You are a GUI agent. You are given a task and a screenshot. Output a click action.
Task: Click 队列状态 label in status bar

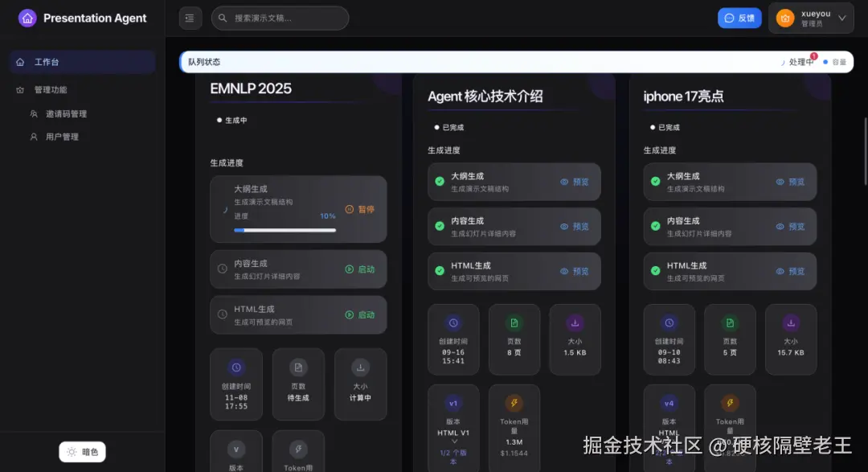(203, 62)
